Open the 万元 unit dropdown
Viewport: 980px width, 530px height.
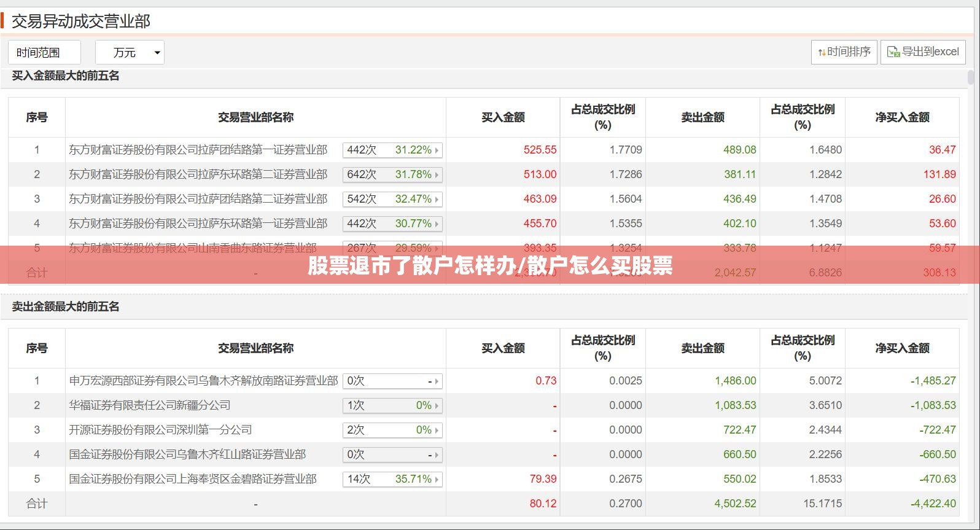pyautogui.click(x=130, y=53)
